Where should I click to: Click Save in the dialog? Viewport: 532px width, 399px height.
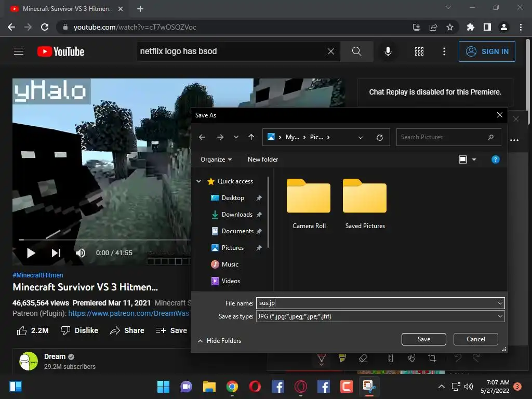424,339
